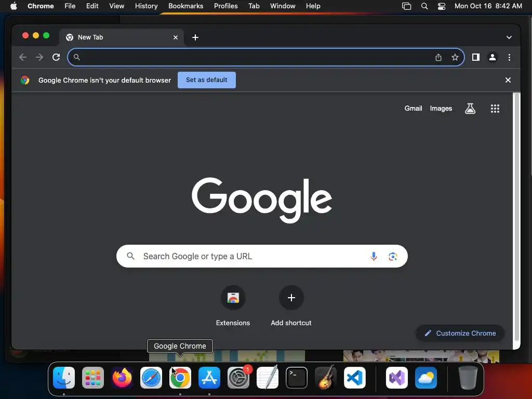The height and width of the screenshot is (399, 532).
Task: Open TextEdit from the Dock
Action: coord(268,378)
